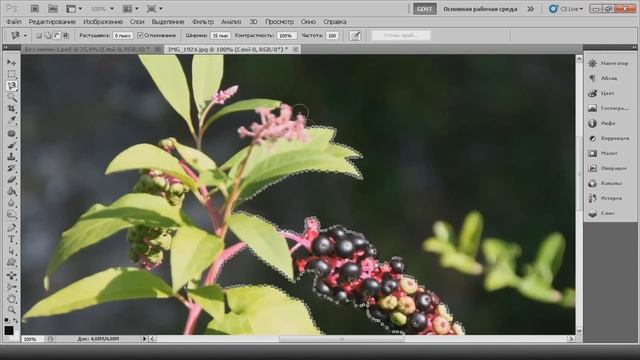Select the Quick Selection tool
The height and width of the screenshot is (360, 640).
11,97
